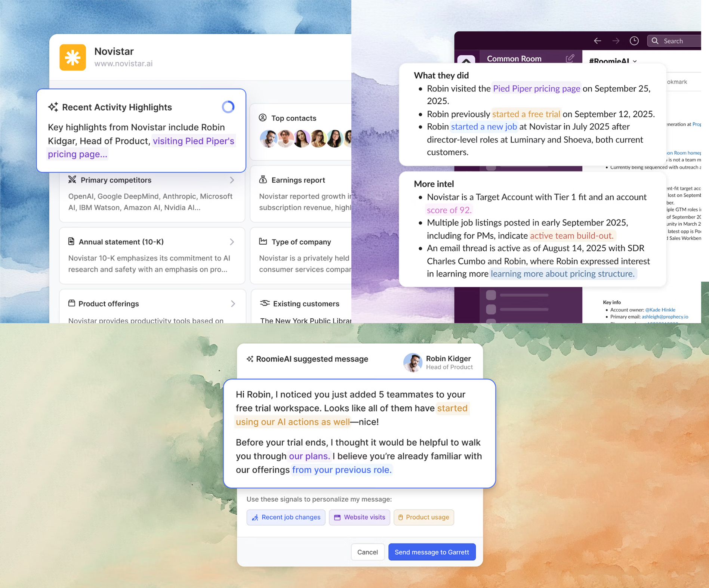
Task: Select the first avatar in Top contacts
Action: click(268, 139)
